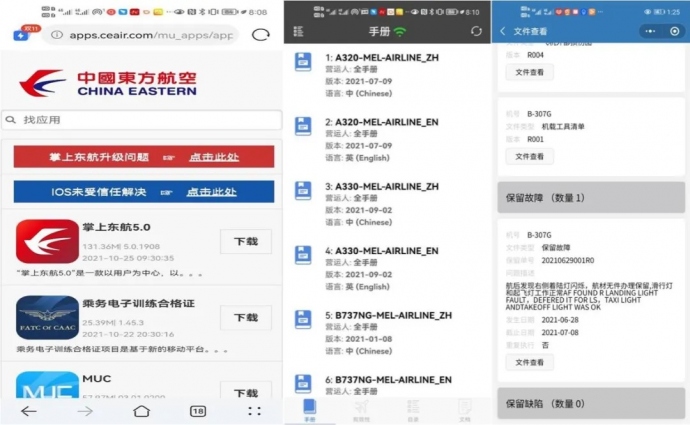Expand the 保留缺陷 (数量 0) section

pos(591,403)
